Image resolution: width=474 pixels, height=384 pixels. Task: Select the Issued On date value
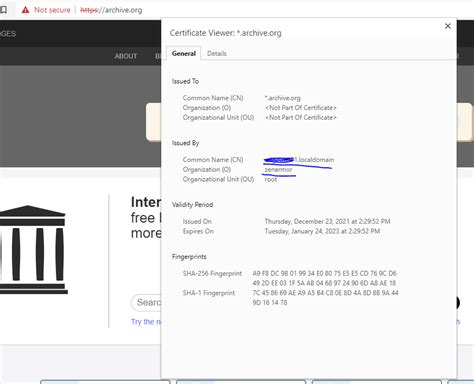(327, 221)
